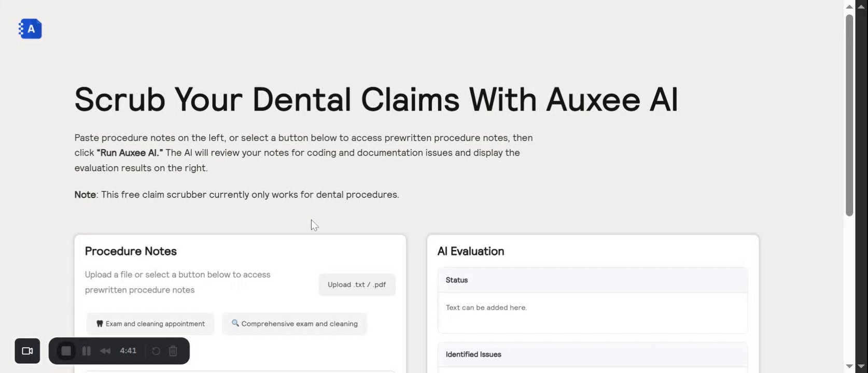The height and width of the screenshot is (373, 868).
Task: Click the magnifying glass on Comprehensive exam
Action: point(235,323)
